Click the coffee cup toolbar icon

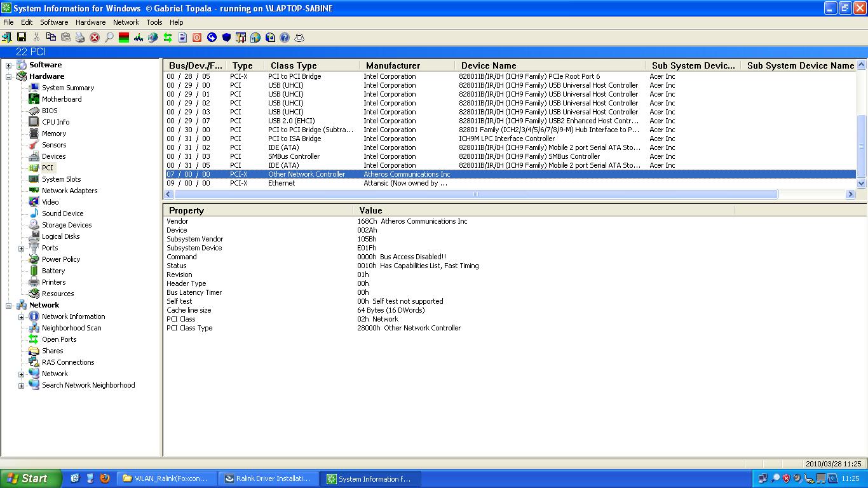[x=299, y=37]
